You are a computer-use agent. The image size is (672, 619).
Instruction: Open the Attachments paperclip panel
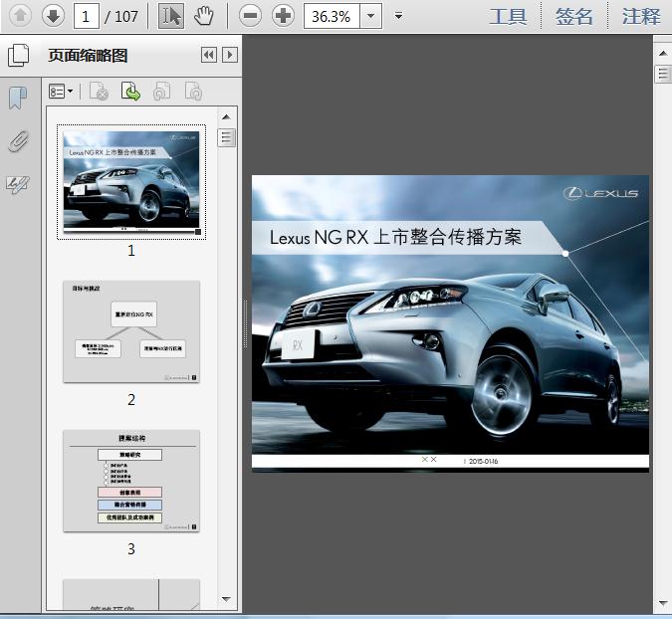point(17,140)
